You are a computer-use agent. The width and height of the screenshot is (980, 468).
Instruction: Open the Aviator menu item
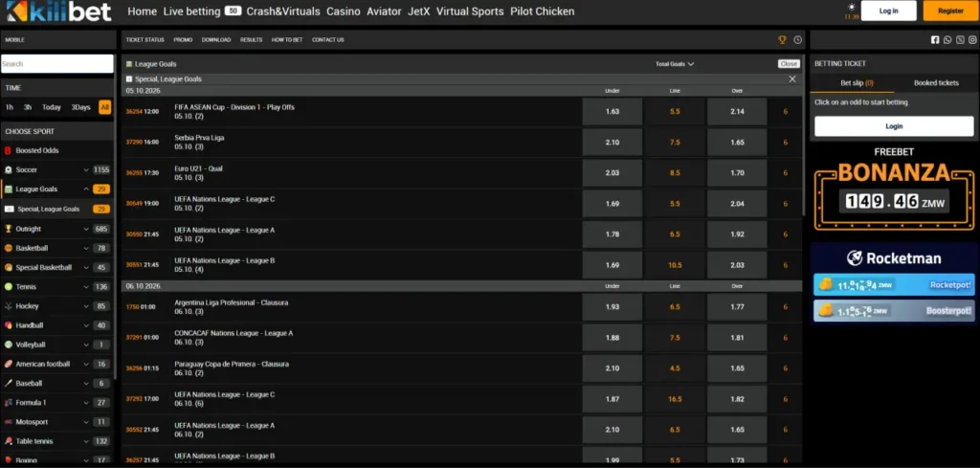tap(384, 11)
